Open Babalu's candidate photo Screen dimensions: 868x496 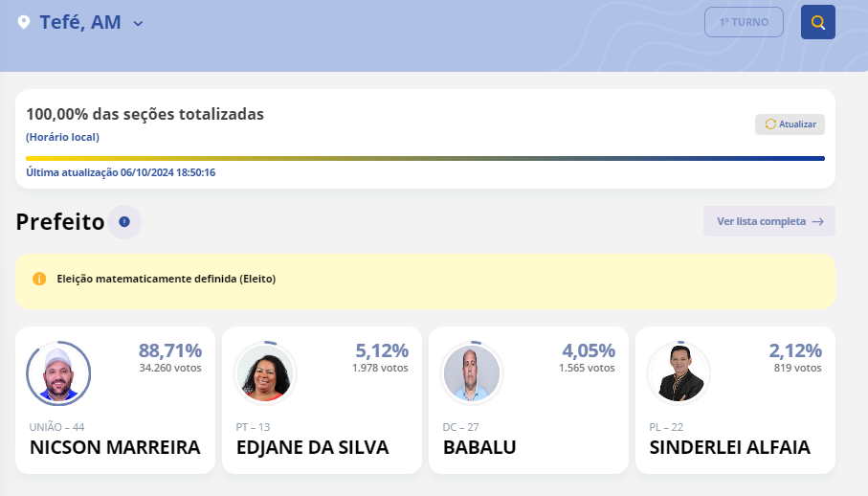click(x=472, y=373)
